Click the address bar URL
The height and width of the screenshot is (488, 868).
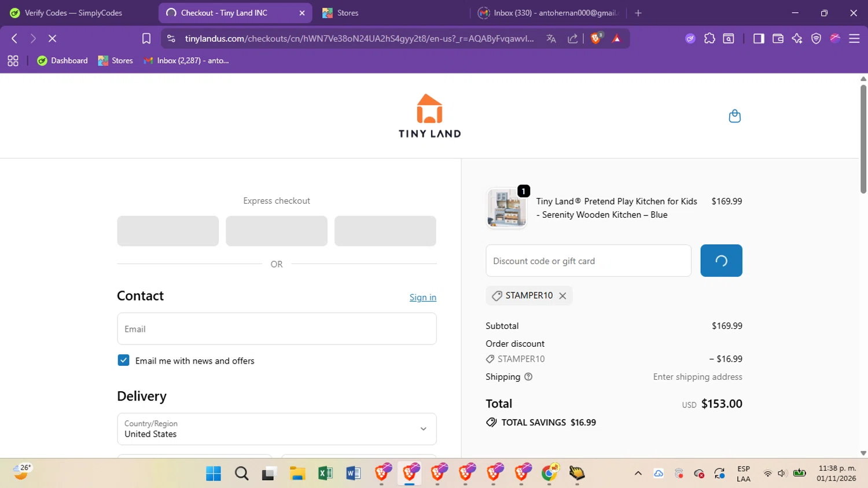[x=359, y=38]
